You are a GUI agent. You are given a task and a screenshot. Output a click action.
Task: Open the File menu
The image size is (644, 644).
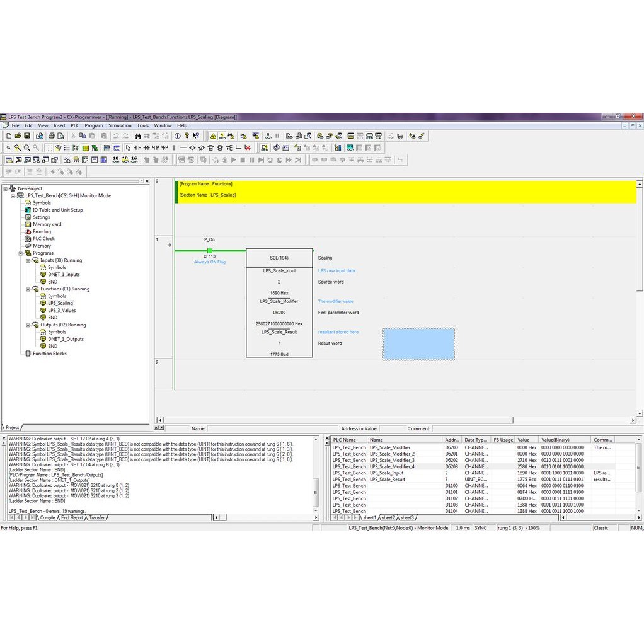[15, 125]
